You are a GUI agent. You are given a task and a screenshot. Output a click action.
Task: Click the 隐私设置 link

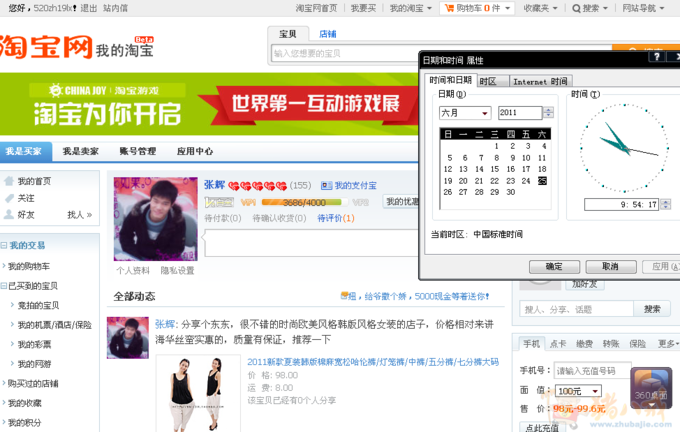[x=177, y=271]
